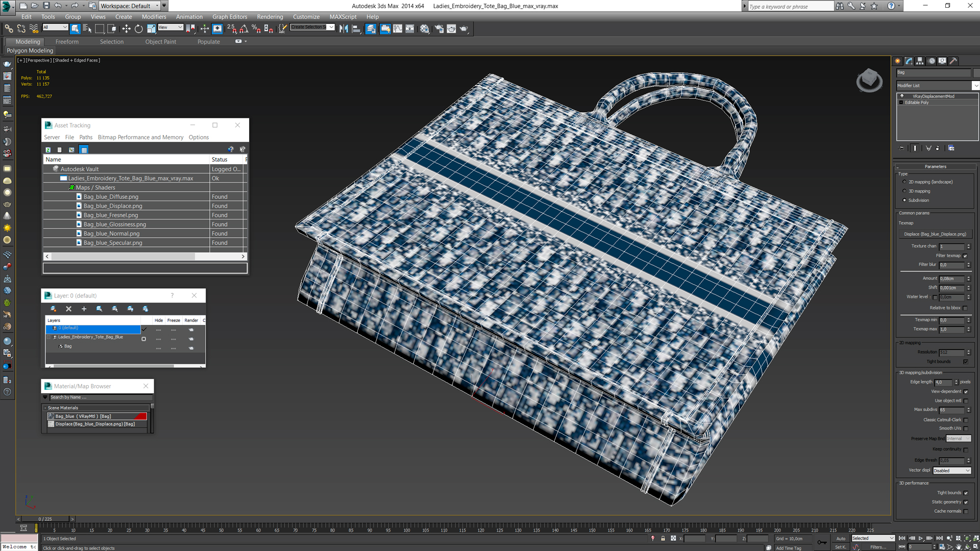Viewport: 980px width, 551px height.
Task: Select Bag_blue_Normal.png in Asset Tracking
Action: click(x=111, y=234)
